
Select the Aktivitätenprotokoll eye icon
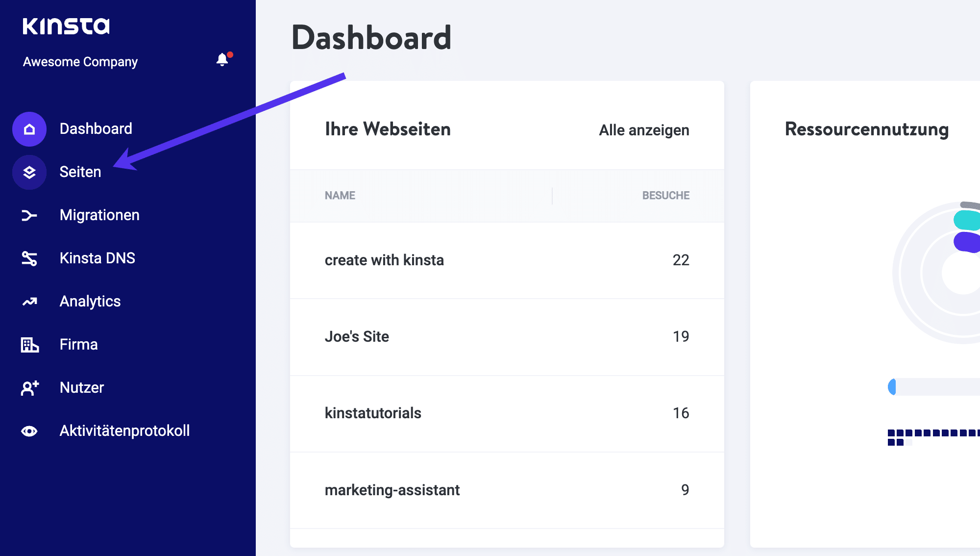[x=29, y=430]
